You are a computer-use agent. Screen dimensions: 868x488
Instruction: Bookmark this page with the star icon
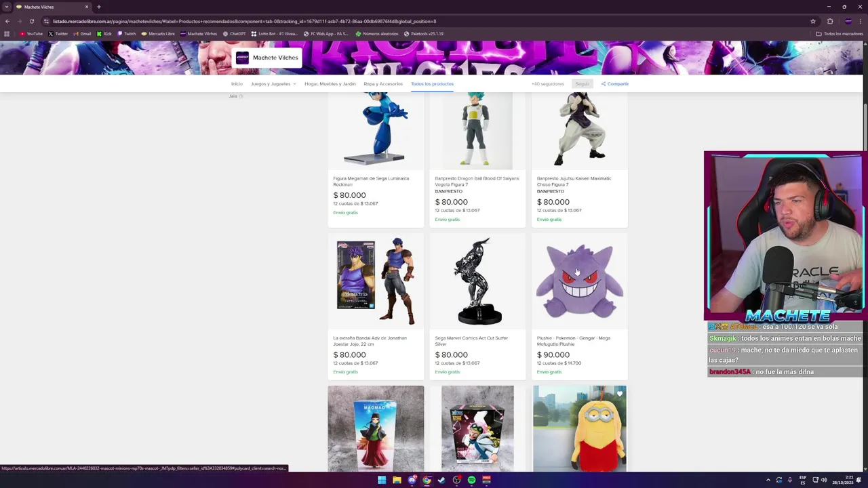[x=813, y=21]
